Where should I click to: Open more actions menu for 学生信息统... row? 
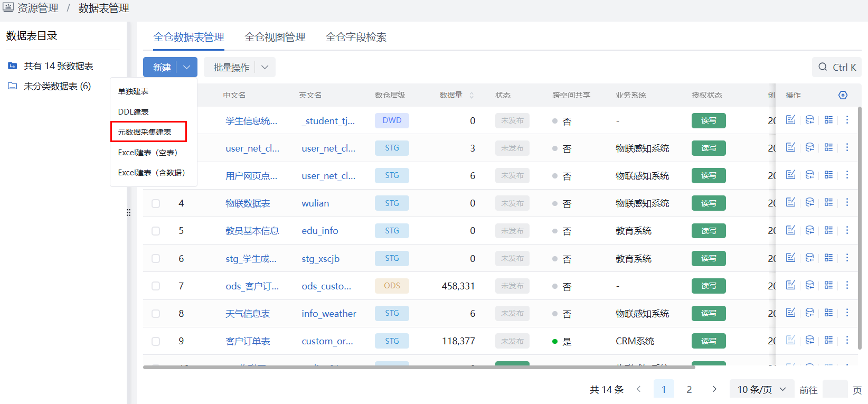click(847, 120)
